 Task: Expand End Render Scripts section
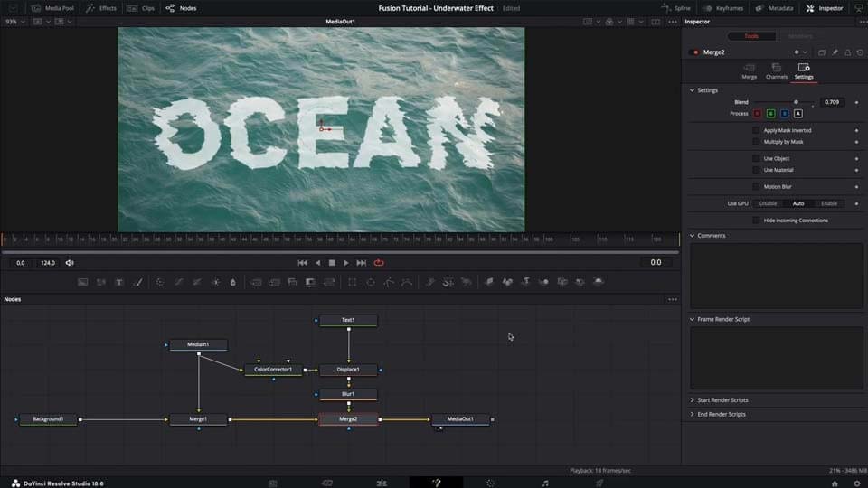tap(692, 415)
